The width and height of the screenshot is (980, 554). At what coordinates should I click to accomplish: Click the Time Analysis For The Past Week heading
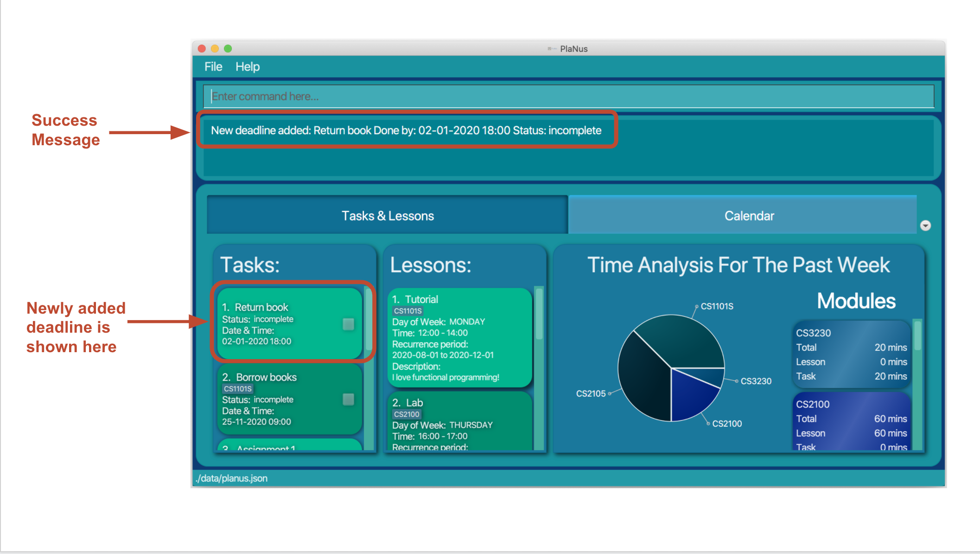point(738,265)
